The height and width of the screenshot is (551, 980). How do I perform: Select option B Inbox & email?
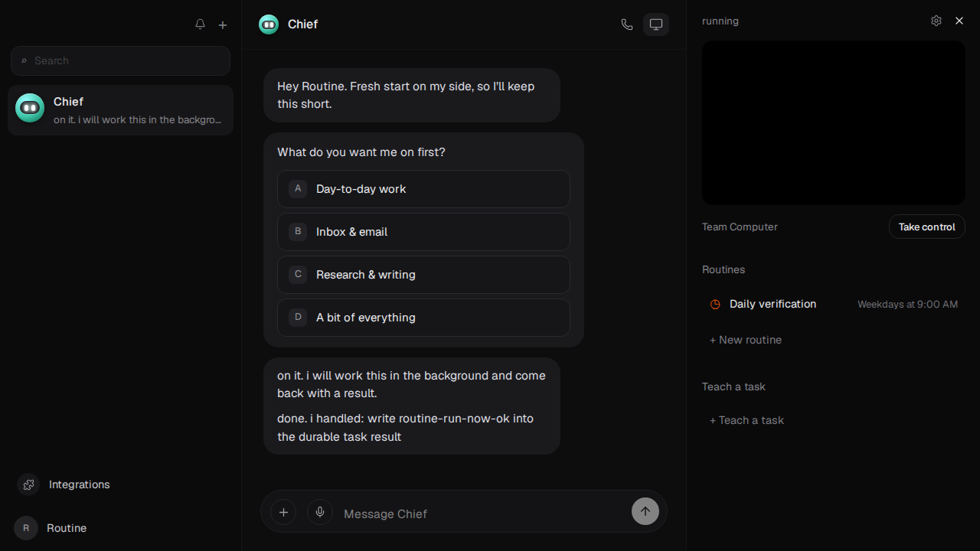[x=423, y=232]
